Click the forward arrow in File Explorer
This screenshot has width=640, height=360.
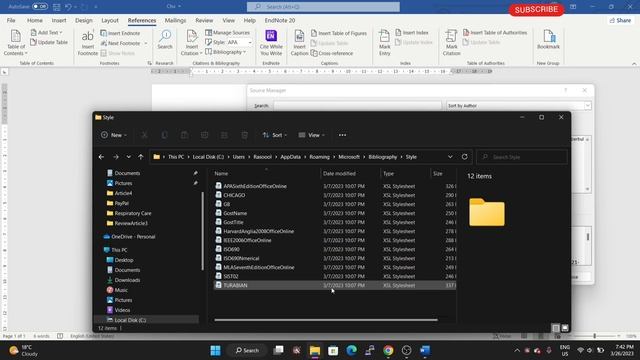point(116,157)
